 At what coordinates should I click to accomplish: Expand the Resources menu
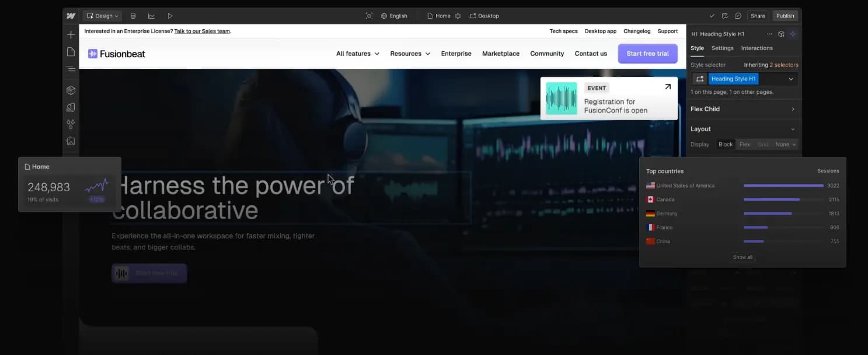(410, 54)
